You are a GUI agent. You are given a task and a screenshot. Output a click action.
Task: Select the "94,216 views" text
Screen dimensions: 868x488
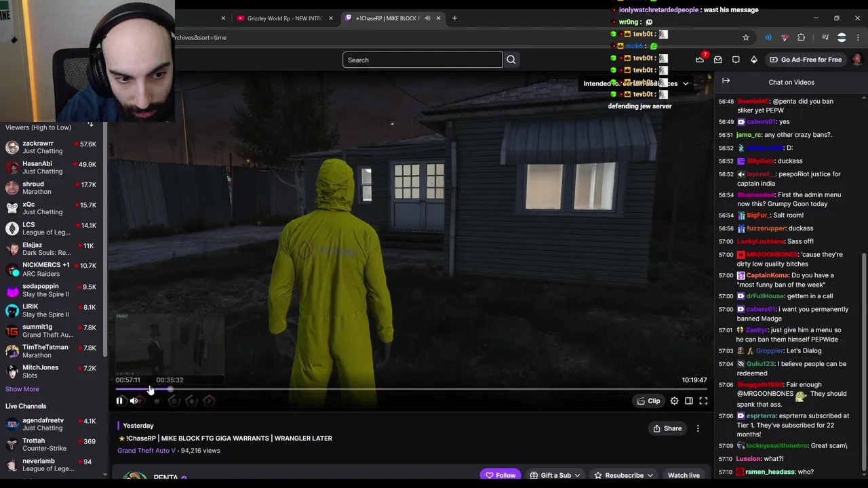click(201, 451)
